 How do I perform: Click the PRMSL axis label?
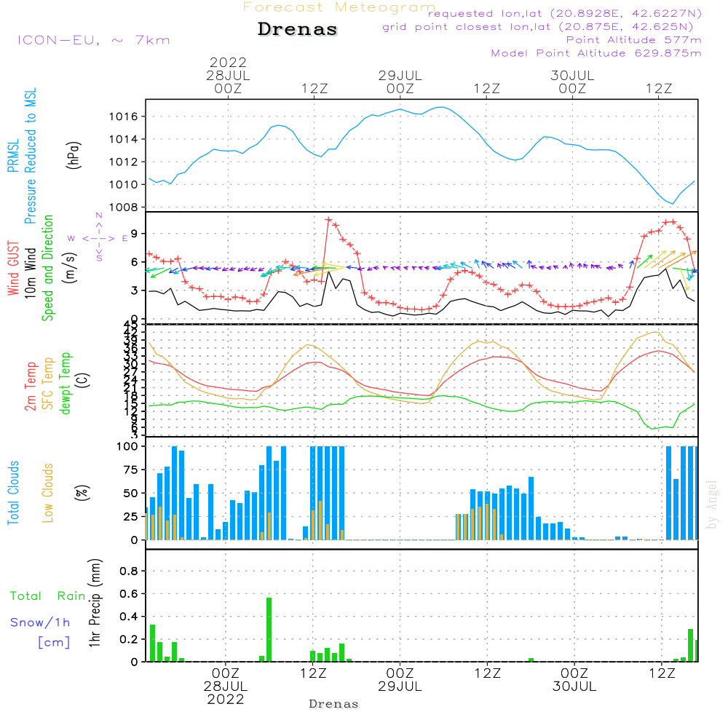tap(13, 157)
